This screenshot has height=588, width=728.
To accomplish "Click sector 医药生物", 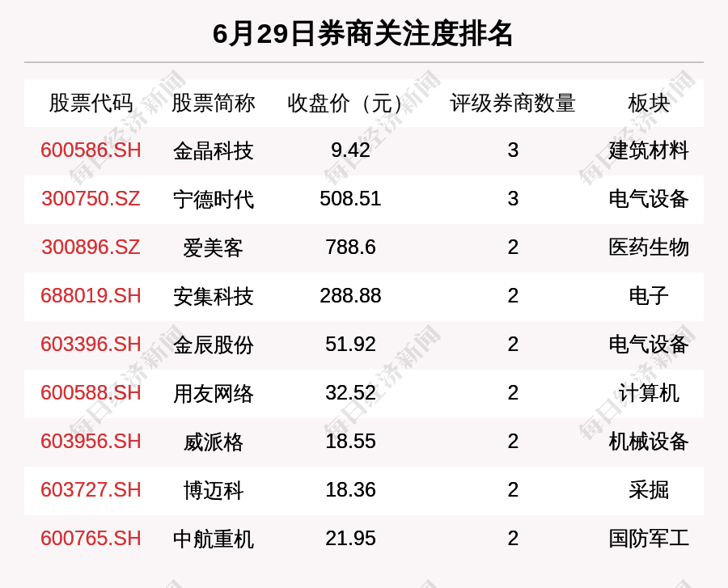I will coord(649,247).
